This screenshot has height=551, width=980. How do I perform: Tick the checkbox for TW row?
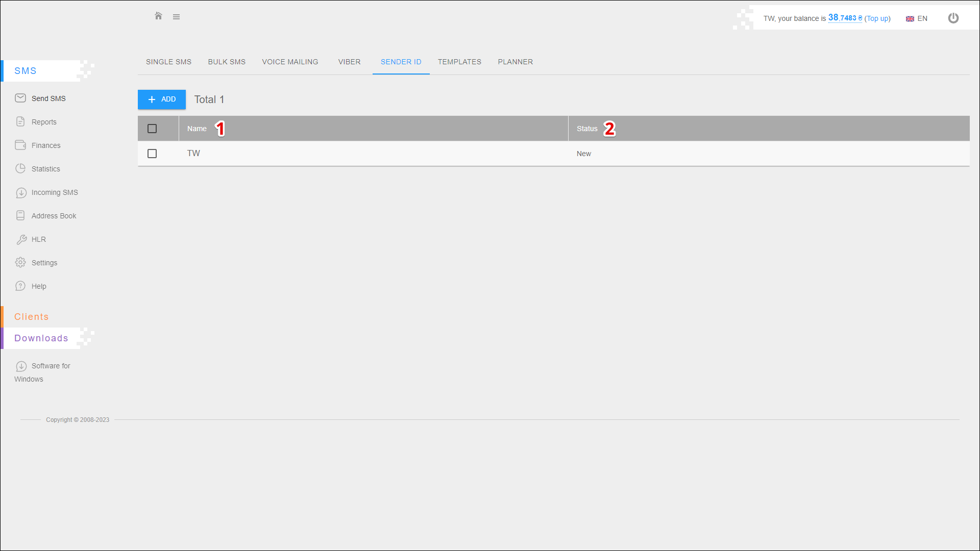tap(152, 154)
